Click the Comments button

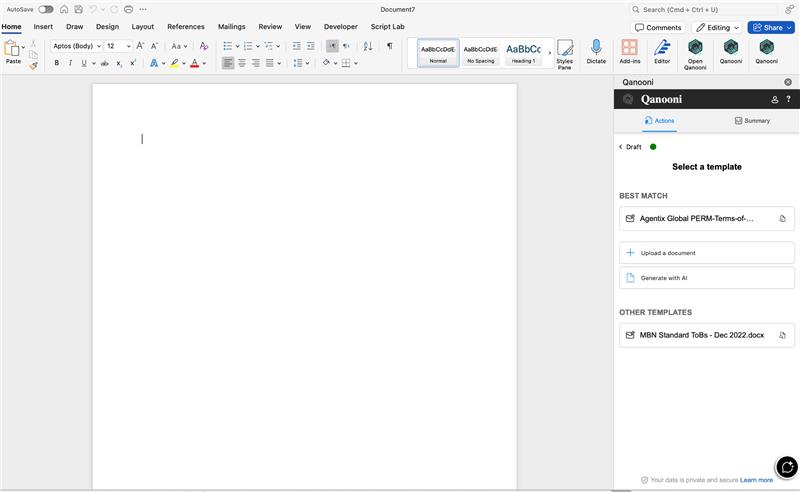click(658, 28)
